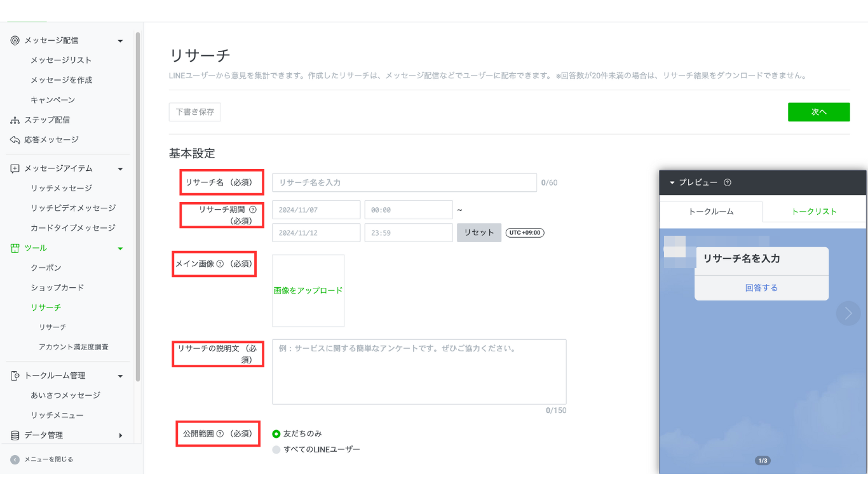Screen dimensions: 868x488
Task: Click help icon beside メイン画像
Action: (220, 264)
